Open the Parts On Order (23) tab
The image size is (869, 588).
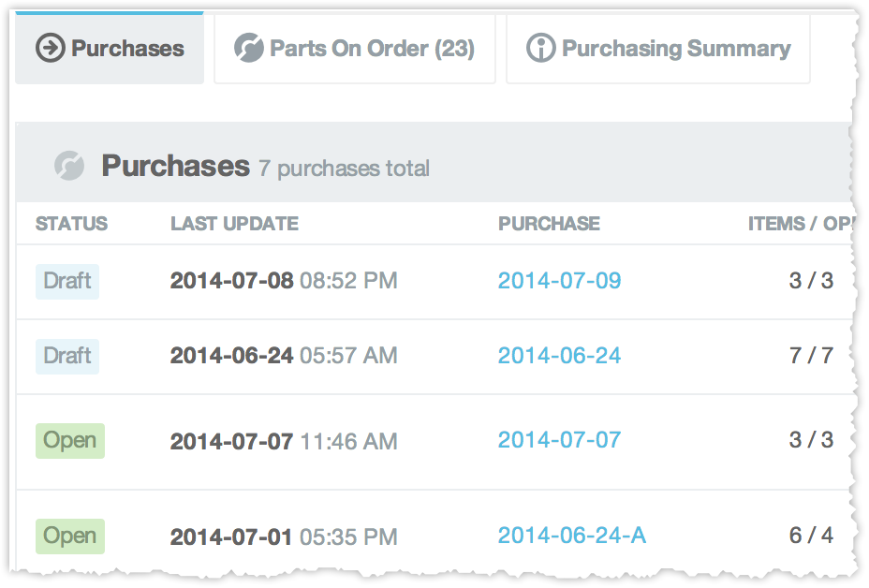355,48
